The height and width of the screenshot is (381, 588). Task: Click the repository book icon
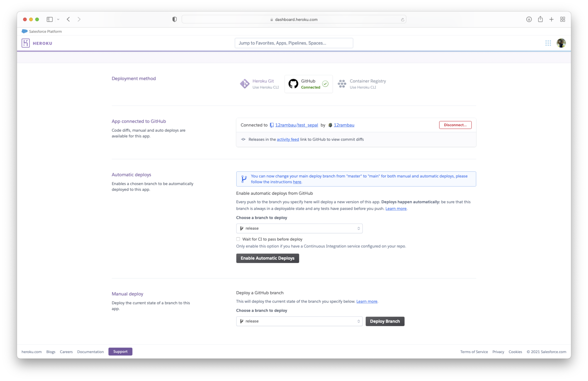tap(272, 125)
